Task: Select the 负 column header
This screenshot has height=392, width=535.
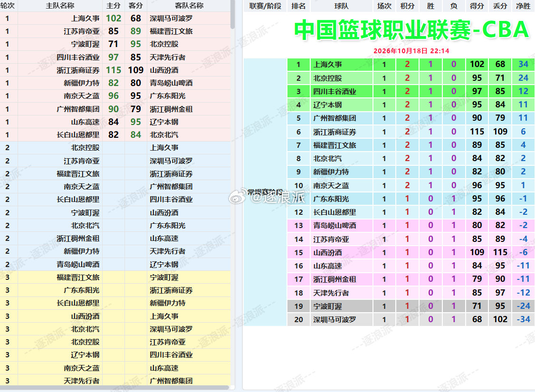Action: (x=454, y=6)
